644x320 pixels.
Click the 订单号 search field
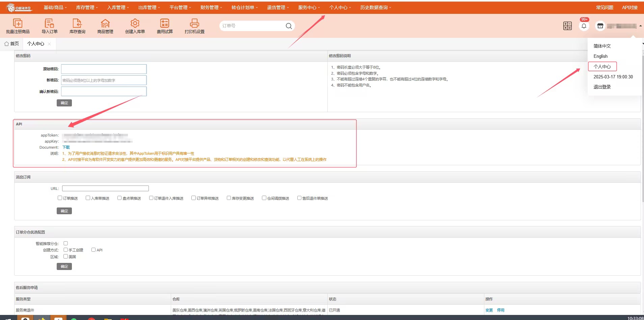pos(252,26)
